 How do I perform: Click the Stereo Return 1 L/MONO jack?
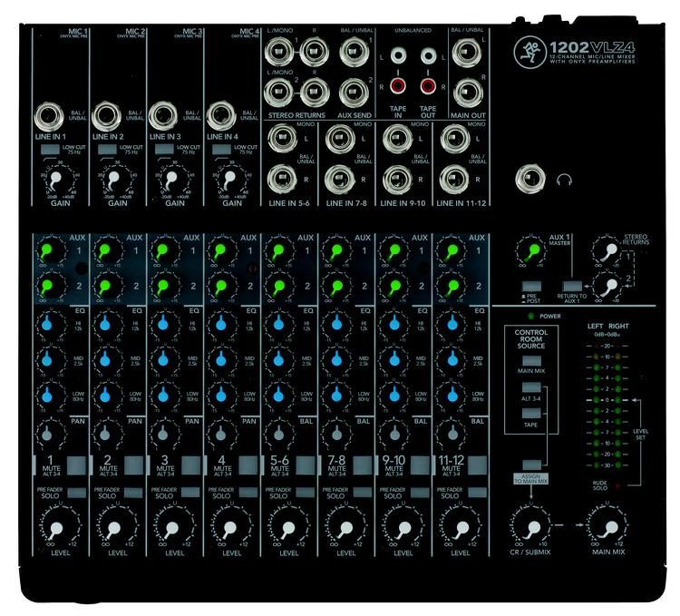coord(280,52)
